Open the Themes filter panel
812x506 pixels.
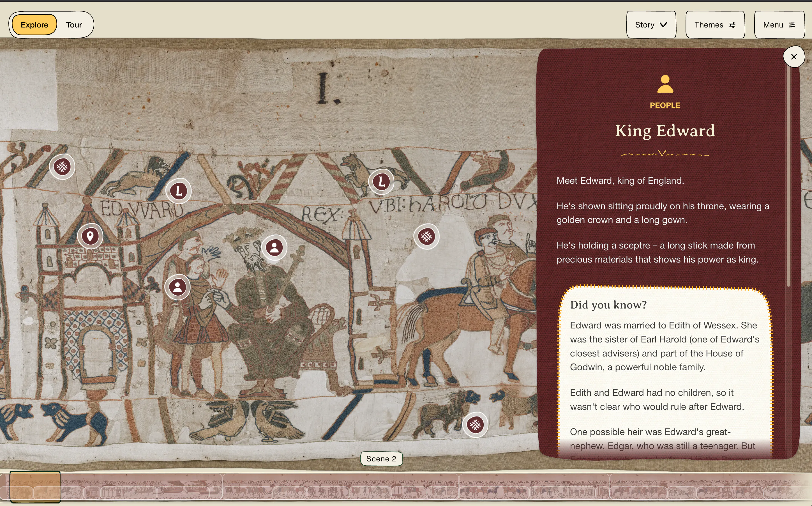click(715, 25)
